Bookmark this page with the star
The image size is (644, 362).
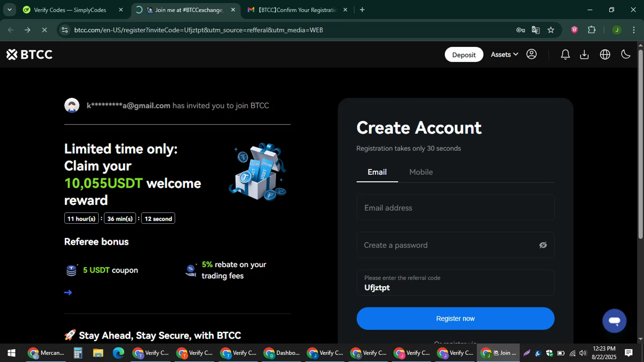click(551, 30)
